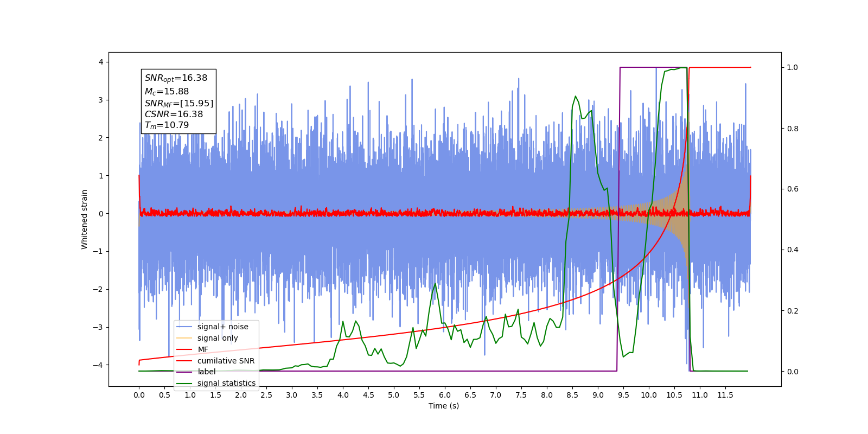
Task: Click the CSNR=16.38 annotation text
Action: coord(174,114)
